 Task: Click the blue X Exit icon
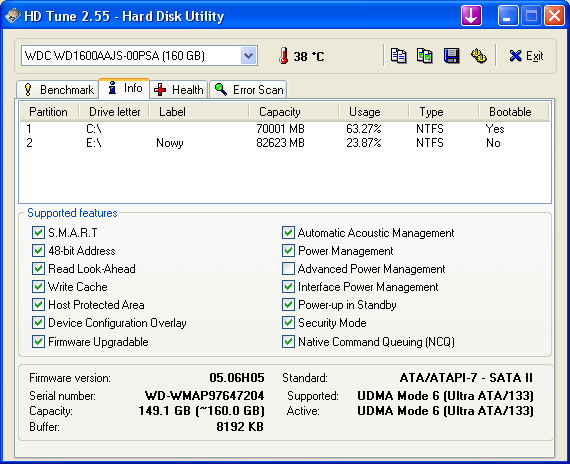pyautogui.click(x=515, y=56)
